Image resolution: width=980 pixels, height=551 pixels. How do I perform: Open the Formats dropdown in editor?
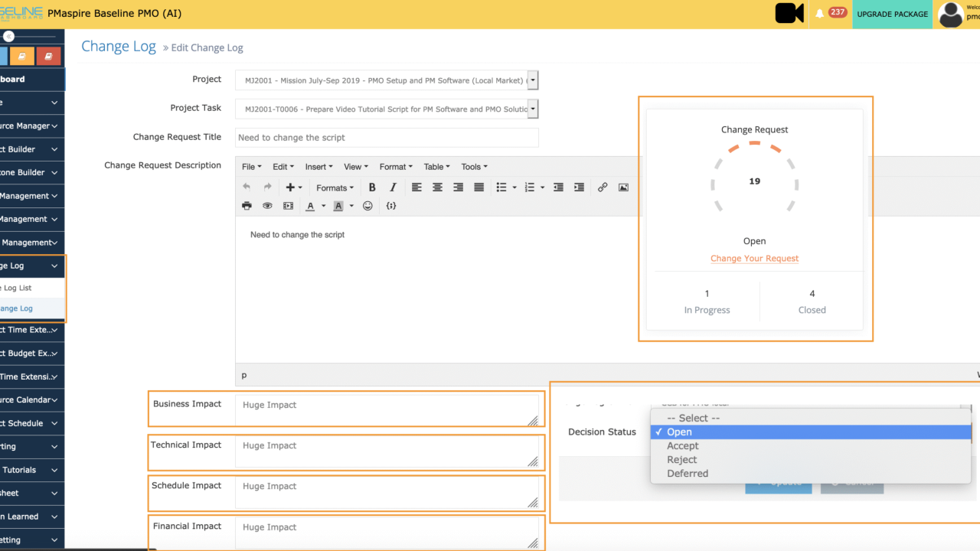pyautogui.click(x=335, y=187)
